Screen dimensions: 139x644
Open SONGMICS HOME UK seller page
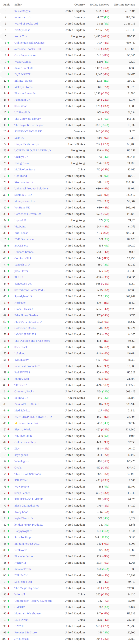click(x=28, y=132)
